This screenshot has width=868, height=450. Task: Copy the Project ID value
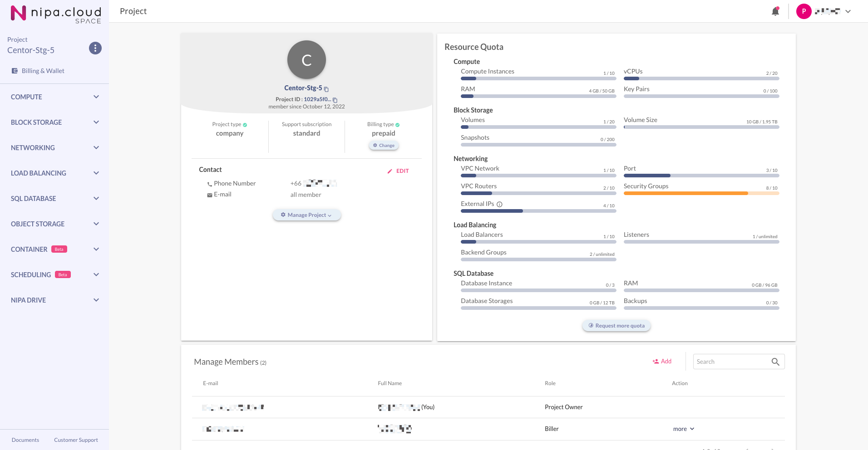click(x=335, y=100)
